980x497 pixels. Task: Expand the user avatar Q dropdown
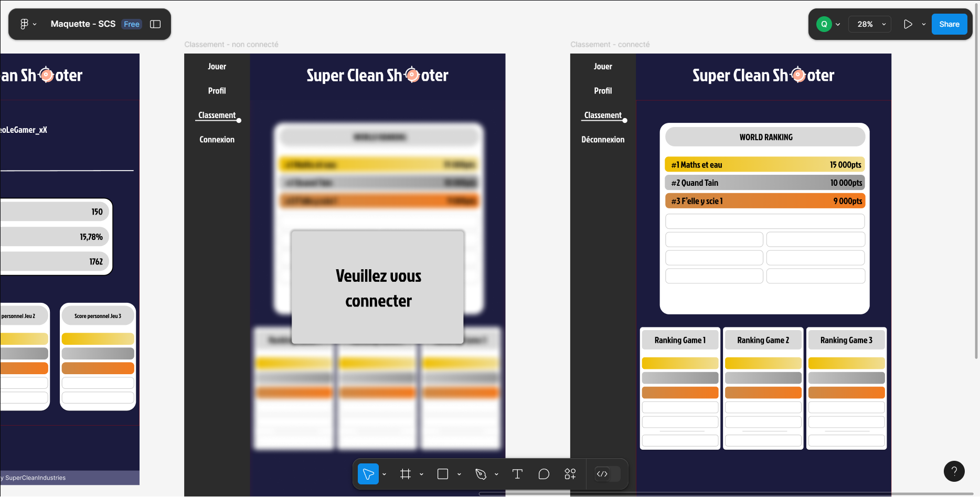pyautogui.click(x=838, y=24)
